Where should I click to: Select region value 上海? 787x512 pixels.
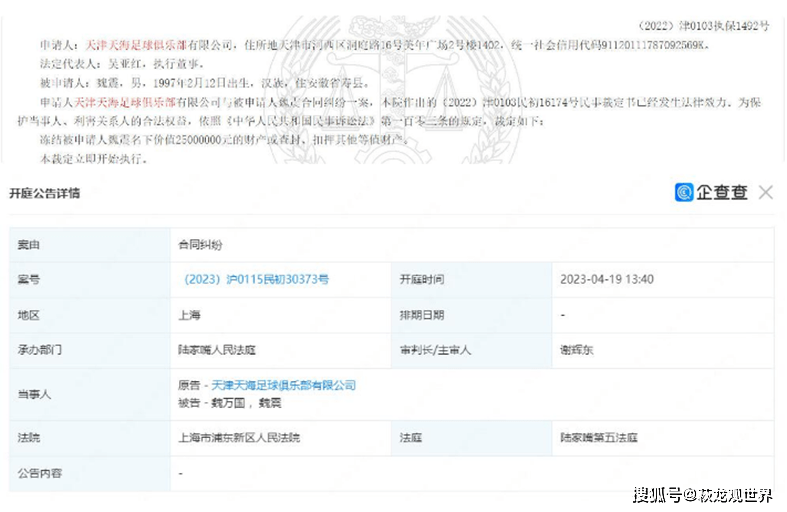tap(189, 315)
